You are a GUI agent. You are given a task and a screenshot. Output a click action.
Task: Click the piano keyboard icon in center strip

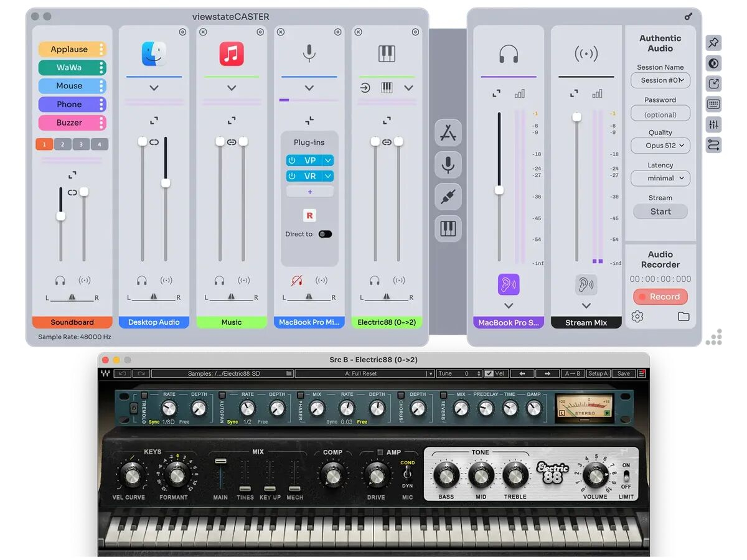pos(448,229)
